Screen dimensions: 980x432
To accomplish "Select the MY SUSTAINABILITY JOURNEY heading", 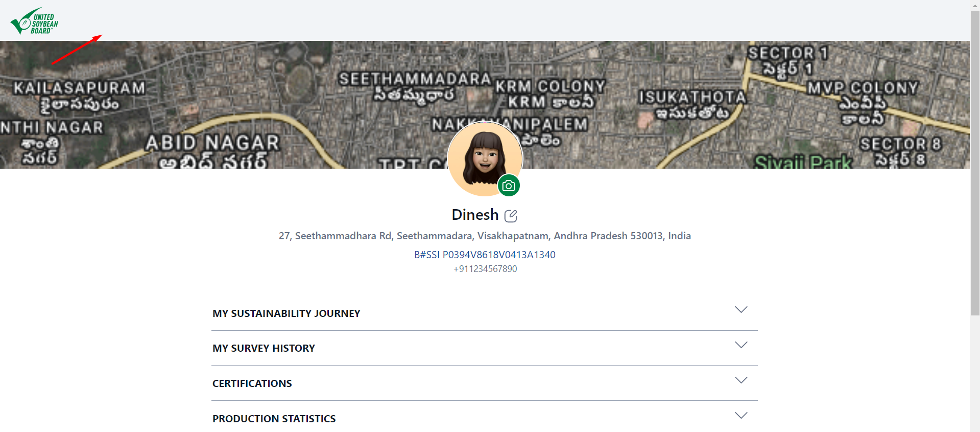I will (286, 313).
